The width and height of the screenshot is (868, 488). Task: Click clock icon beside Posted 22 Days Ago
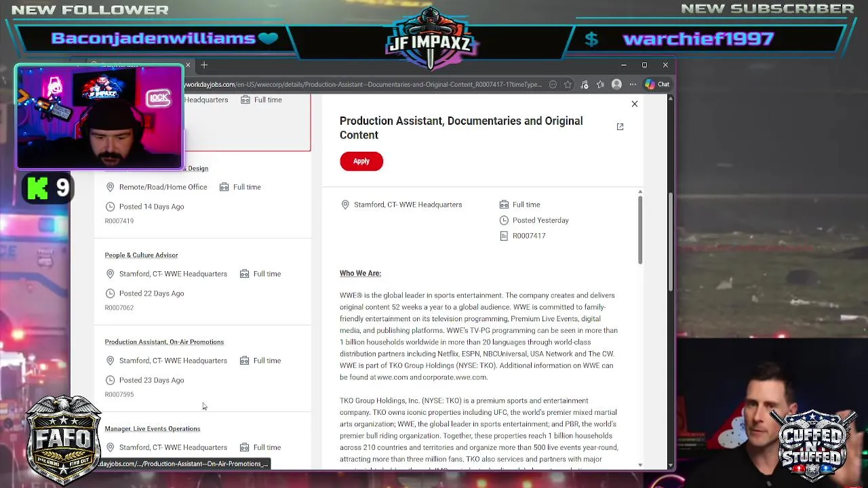pos(110,293)
